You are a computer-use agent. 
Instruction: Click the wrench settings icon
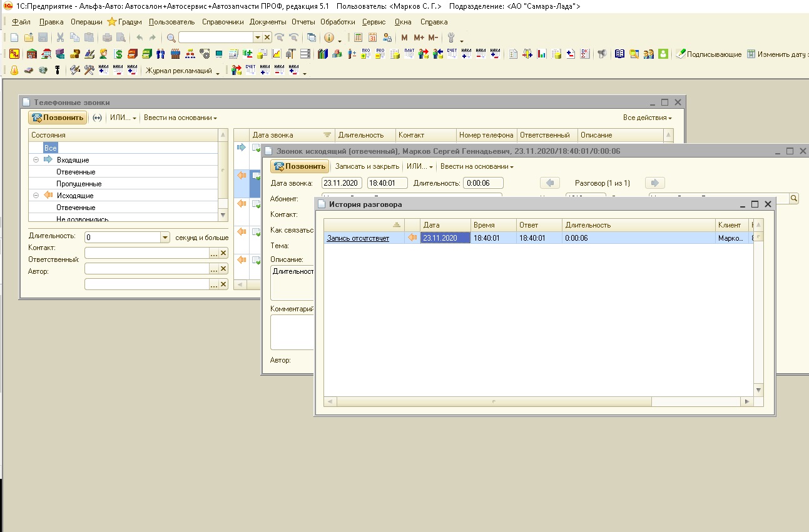[450, 38]
